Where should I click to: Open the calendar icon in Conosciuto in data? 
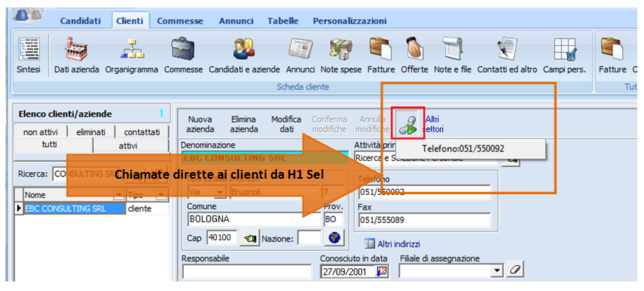[x=381, y=272]
